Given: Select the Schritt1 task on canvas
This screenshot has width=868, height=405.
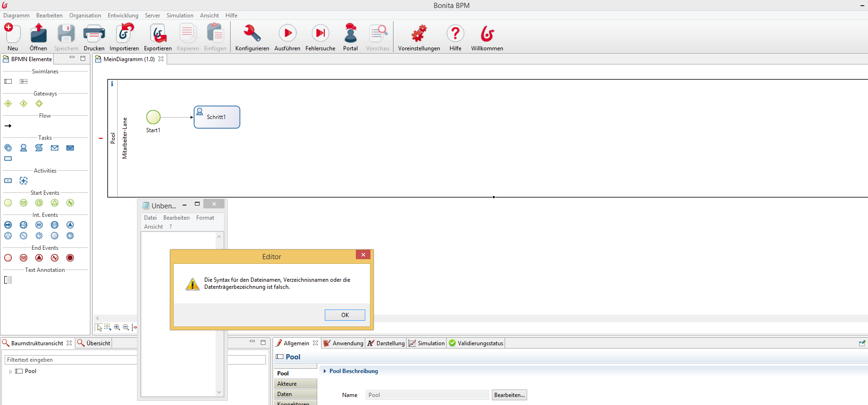Looking at the screenshot, I should point(217,117).
